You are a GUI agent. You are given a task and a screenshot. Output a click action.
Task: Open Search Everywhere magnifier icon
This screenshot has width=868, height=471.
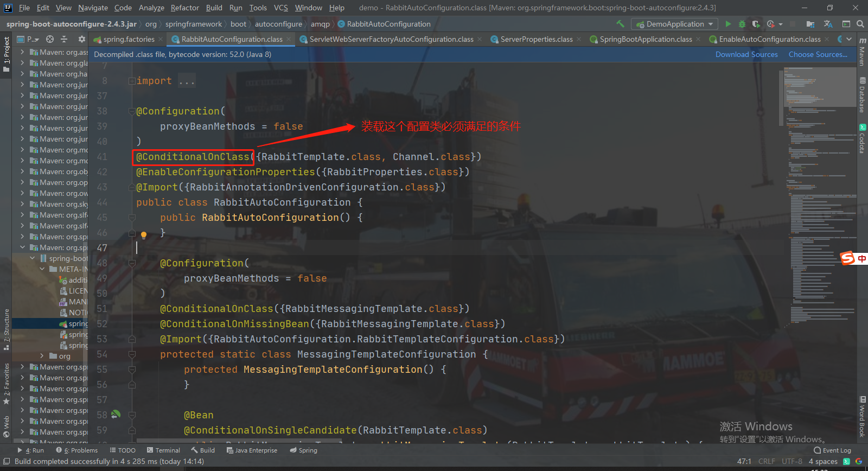(860, 24)
